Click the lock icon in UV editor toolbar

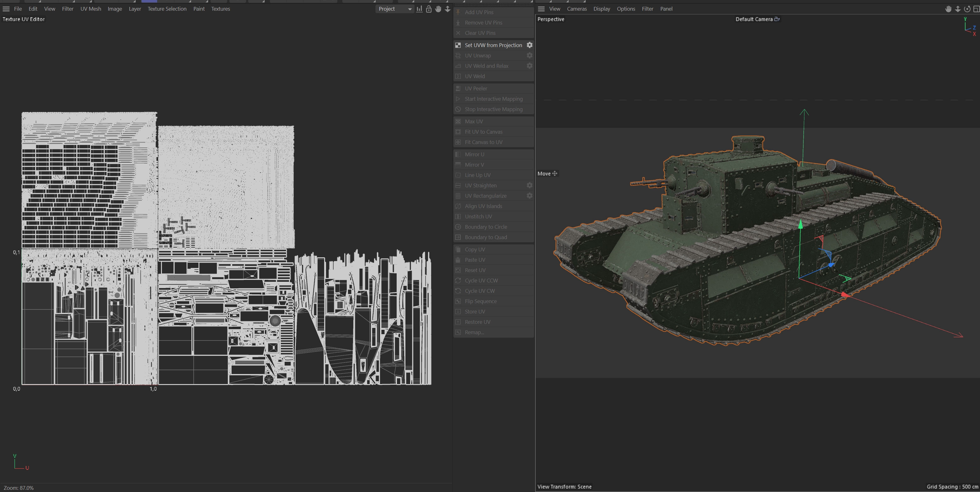(x=429, y=9)
